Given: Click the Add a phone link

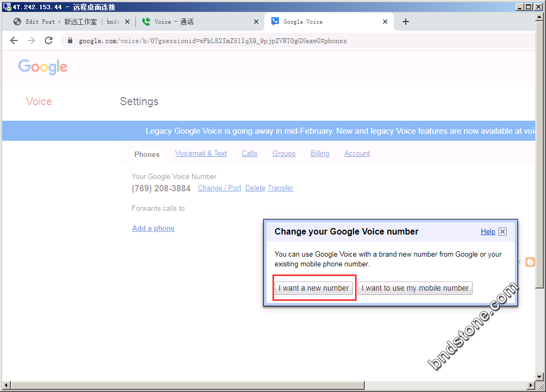Looking at the screenshot, I should (153, 229).
